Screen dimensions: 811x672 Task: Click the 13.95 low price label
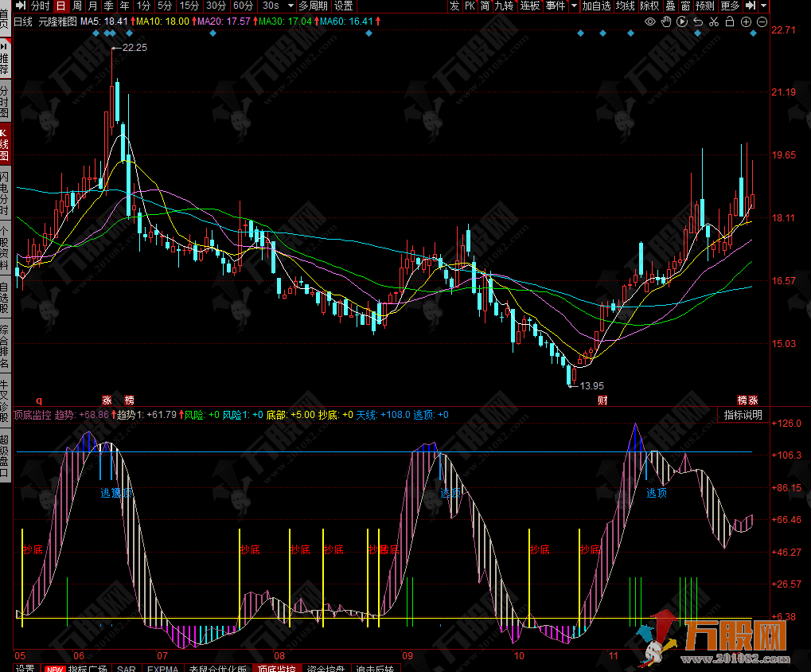tap(591, 386)
